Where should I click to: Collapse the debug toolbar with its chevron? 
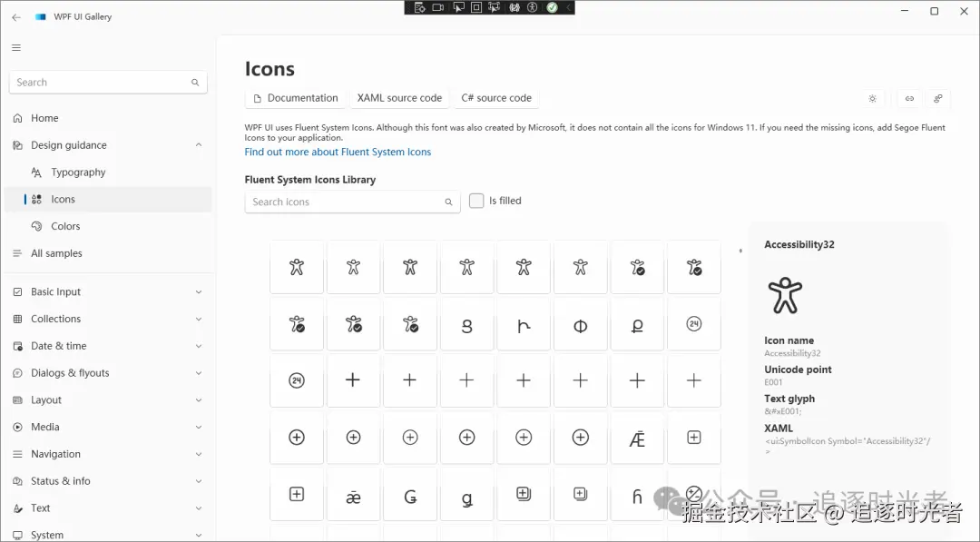point(568,7)
